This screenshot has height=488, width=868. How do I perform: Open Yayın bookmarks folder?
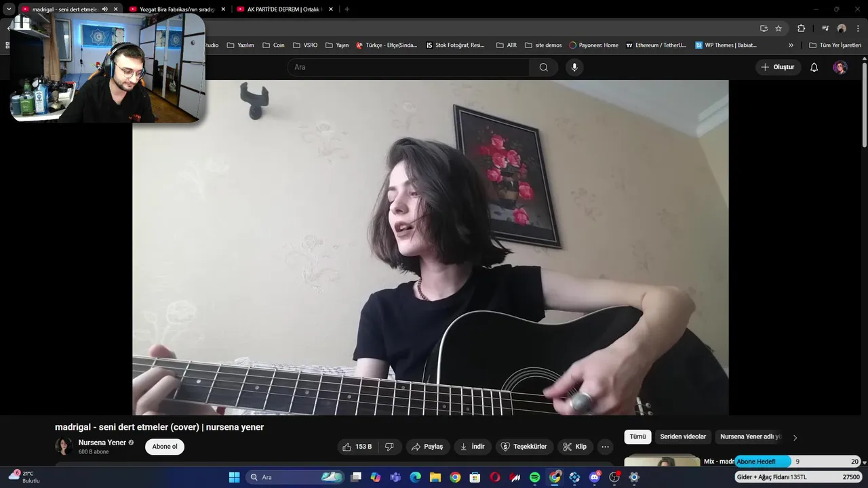point(337,45)
